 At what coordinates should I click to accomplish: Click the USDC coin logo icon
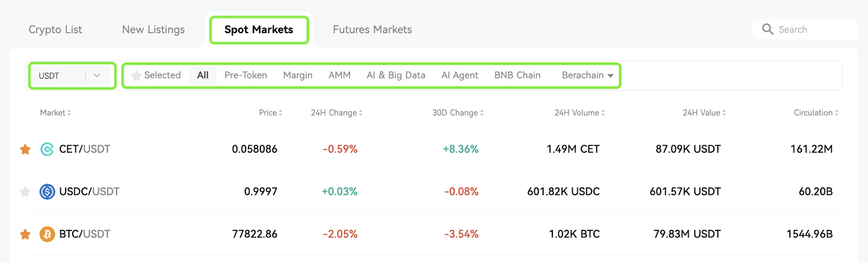[47, 191]
